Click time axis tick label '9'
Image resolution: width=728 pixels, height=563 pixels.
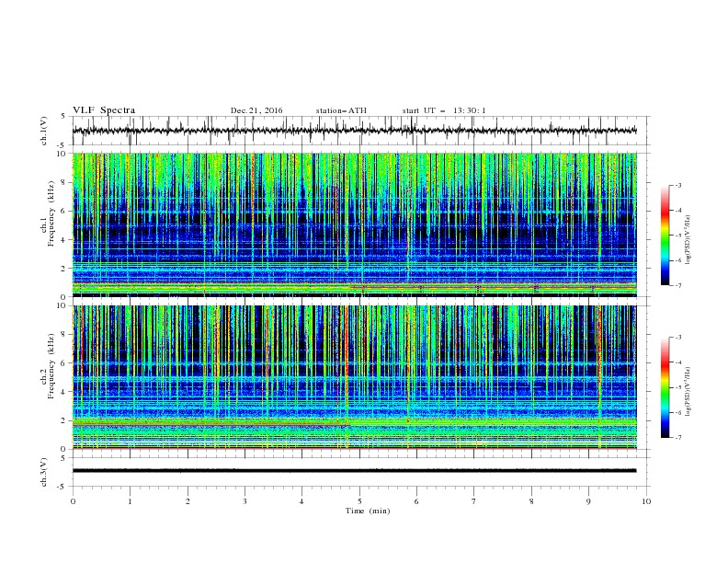click(x=588, y=501)
